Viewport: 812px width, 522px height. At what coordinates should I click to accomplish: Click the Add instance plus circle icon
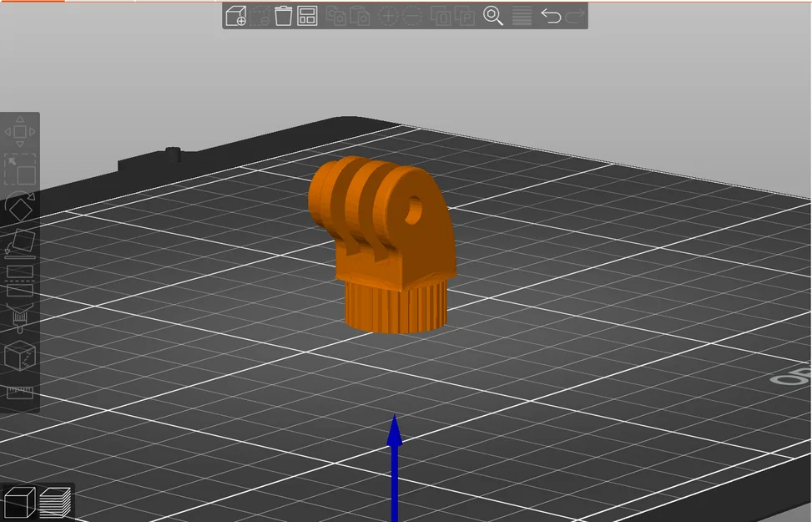388,16
